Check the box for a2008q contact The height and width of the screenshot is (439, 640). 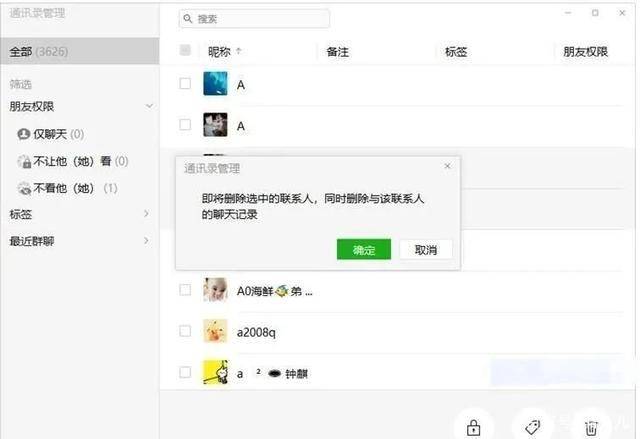click(x=185, y=331)
